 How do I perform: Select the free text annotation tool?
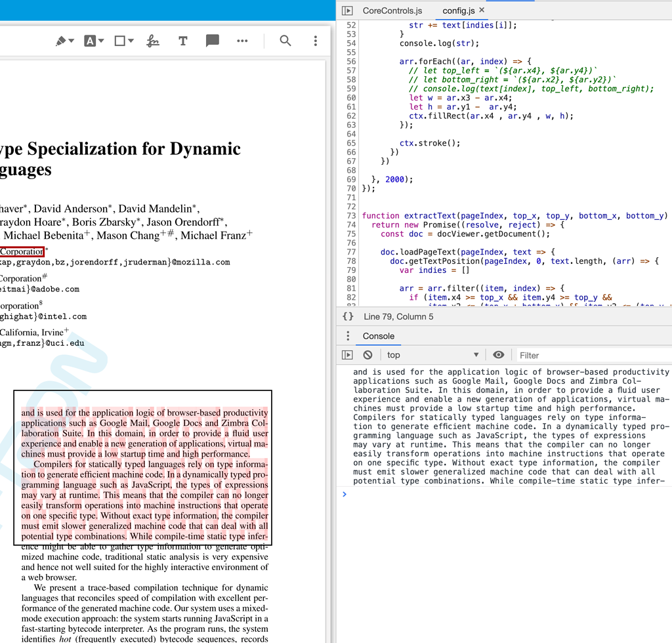coord(182,41)
